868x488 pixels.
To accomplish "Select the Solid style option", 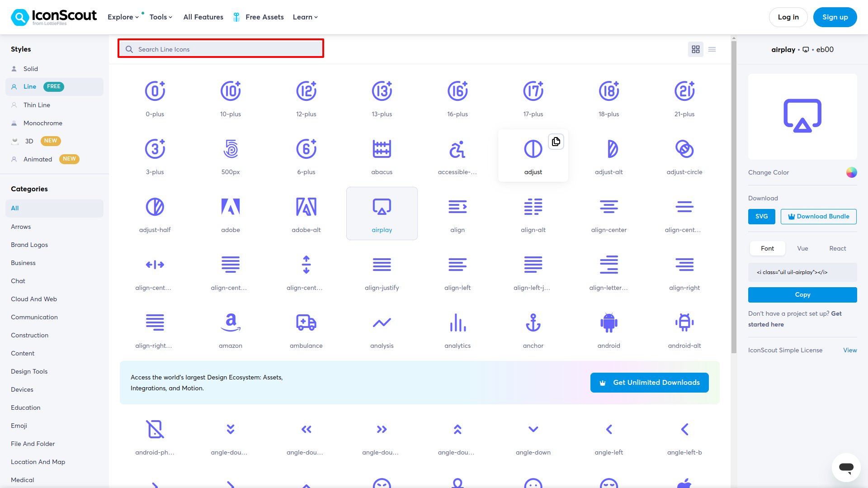I will click(x=31, y=69).
